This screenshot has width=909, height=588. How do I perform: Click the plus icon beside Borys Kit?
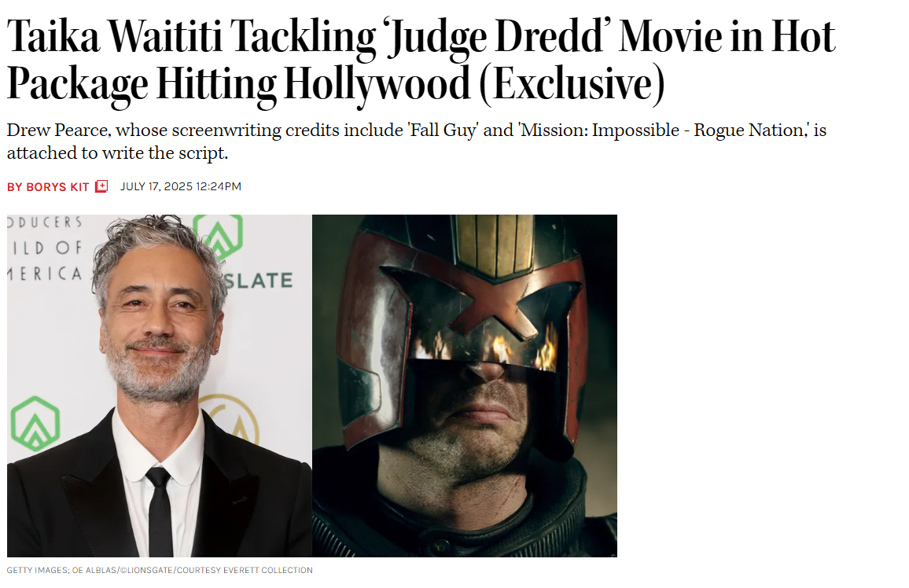(101, 186)
